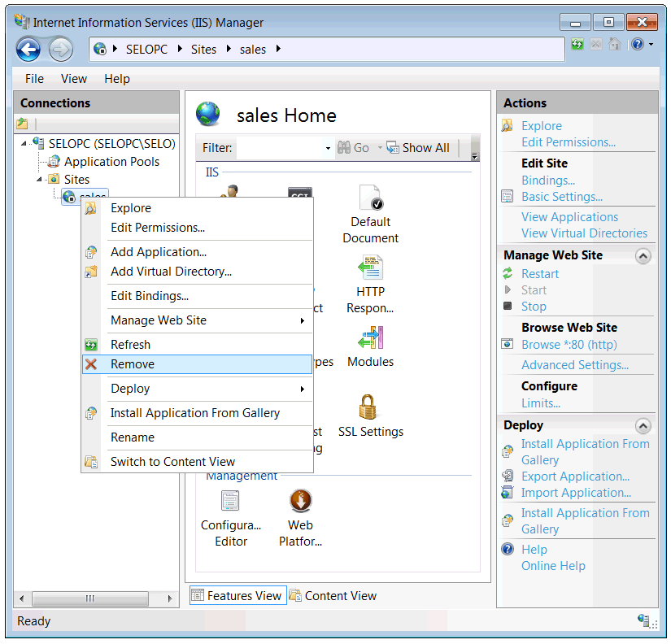
Task: Collapse the SELOPC server tree node
Action: [x=24, y=144]
